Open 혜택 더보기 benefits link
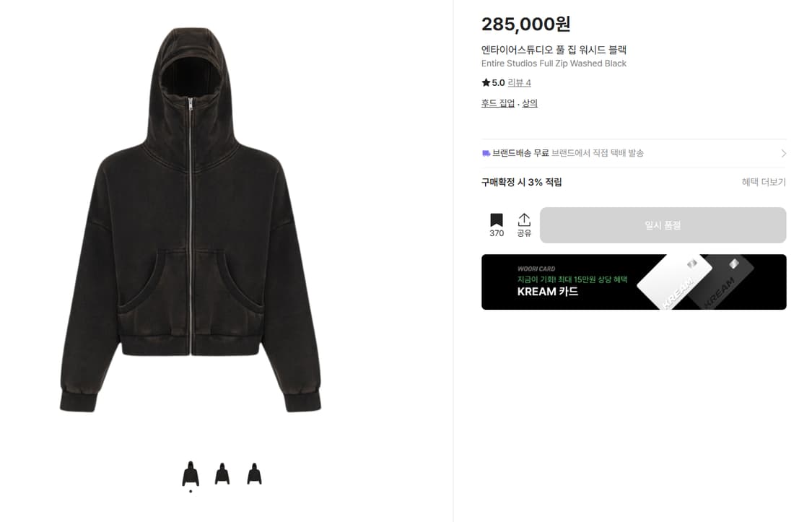Viewport: 812px width, 522px height. [764, 182]
